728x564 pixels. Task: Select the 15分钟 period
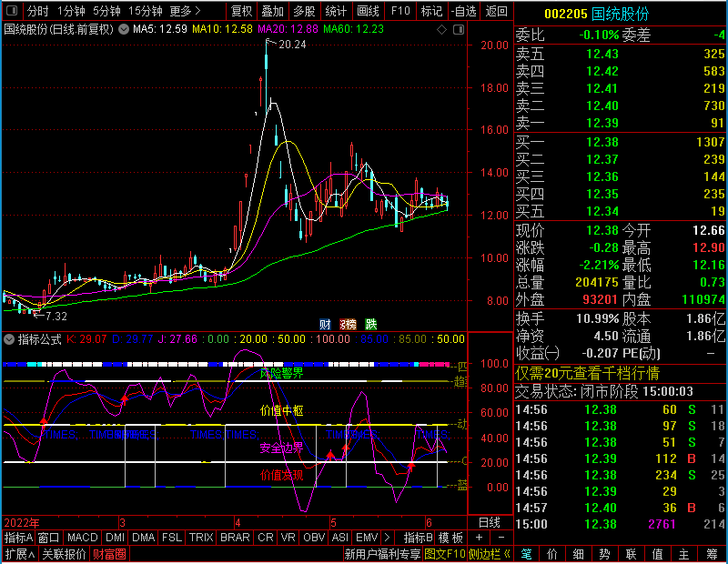coord(145,11)
